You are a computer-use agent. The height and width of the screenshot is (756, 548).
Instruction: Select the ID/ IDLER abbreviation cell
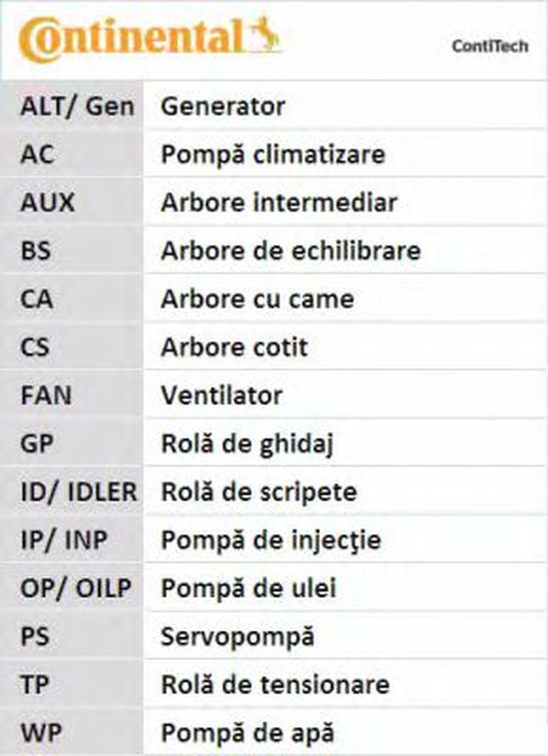[x=78, y=492]
